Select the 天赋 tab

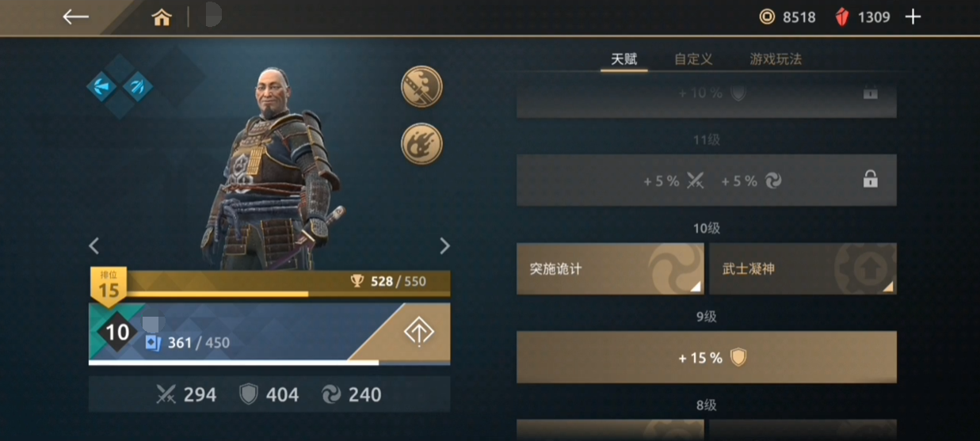[624, 59]
